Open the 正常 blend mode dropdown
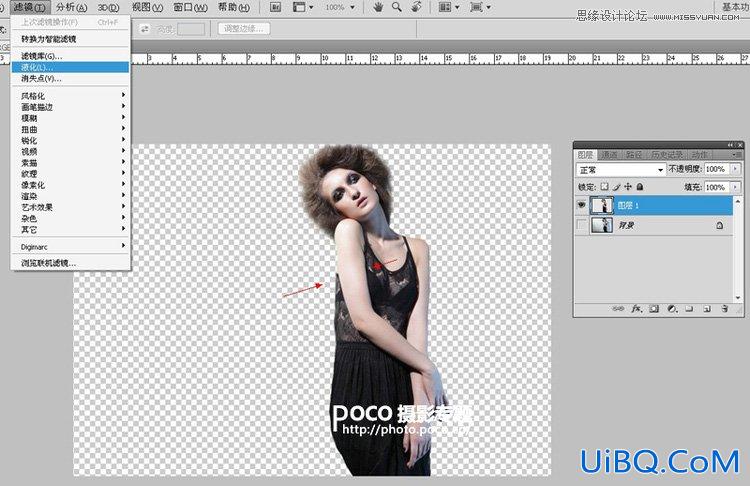The height and width of the screenshot is (486, 750). coord(620,170)
